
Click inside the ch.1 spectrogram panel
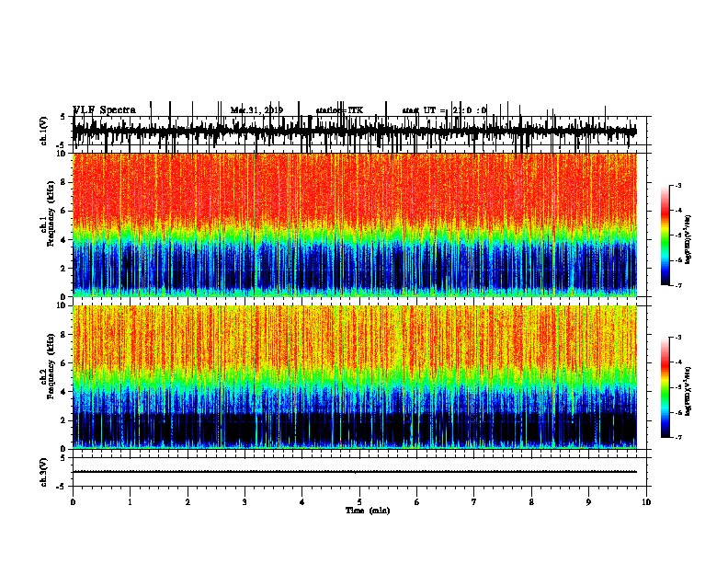tap(355, 224)
